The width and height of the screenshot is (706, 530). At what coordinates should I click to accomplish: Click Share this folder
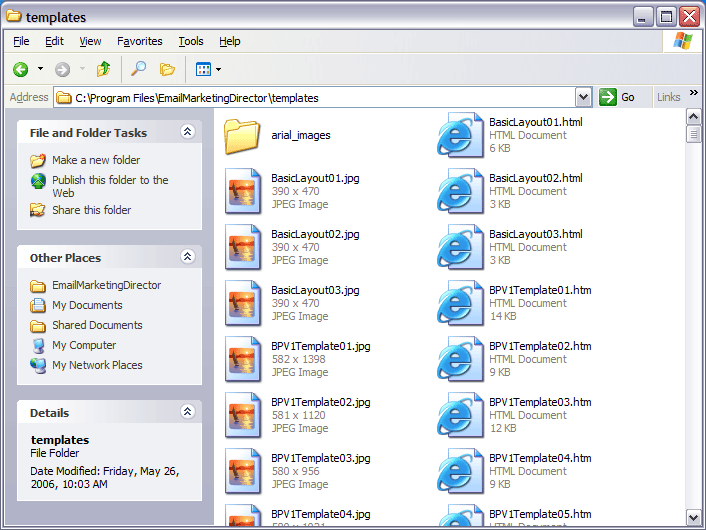[91, 210]
